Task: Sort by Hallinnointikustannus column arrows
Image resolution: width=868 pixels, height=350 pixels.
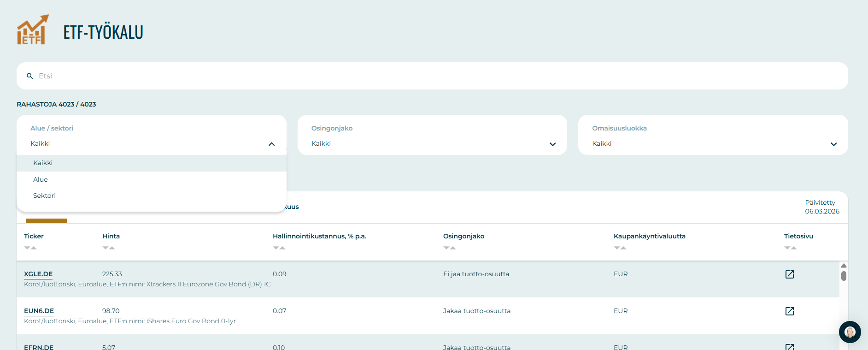Action: (x=279, y=248)
